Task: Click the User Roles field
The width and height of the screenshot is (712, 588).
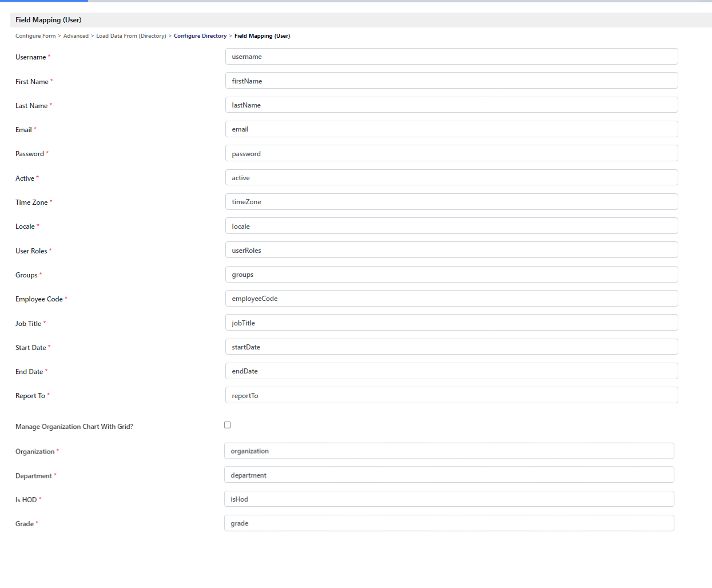Action: click(452, 250)
